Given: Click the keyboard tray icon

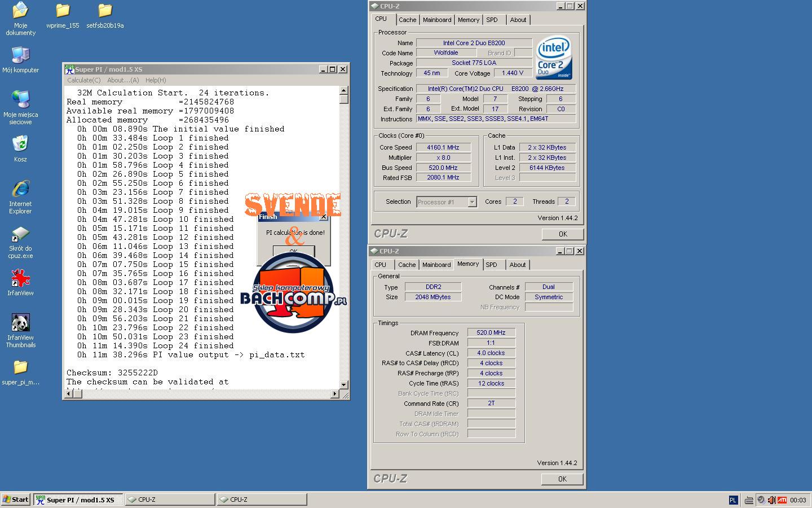Looking at the screenshot, I should [749, 500].
